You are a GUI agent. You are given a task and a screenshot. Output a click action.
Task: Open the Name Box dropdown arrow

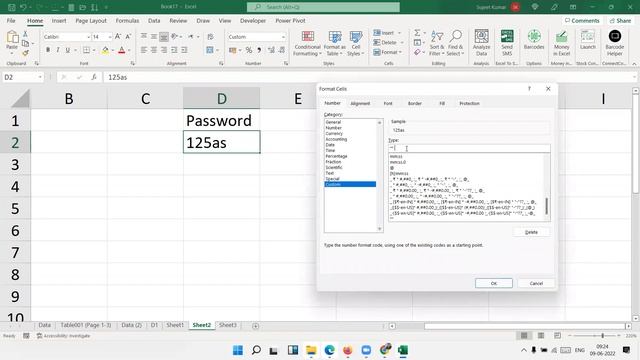[x=40, y=77]
